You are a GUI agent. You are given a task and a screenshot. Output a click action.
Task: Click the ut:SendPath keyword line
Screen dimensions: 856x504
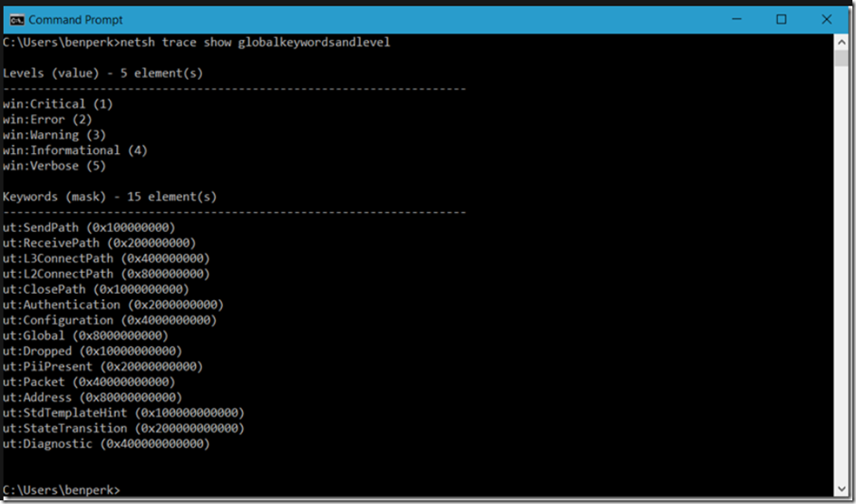[x=89, y=227]
